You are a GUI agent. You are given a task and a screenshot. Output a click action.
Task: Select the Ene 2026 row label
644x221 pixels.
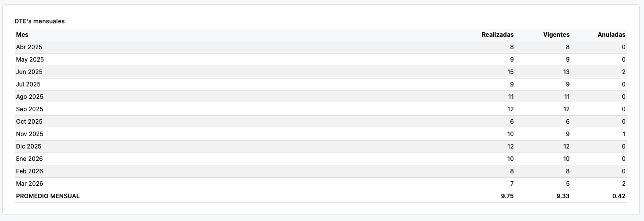coord(29,159)
